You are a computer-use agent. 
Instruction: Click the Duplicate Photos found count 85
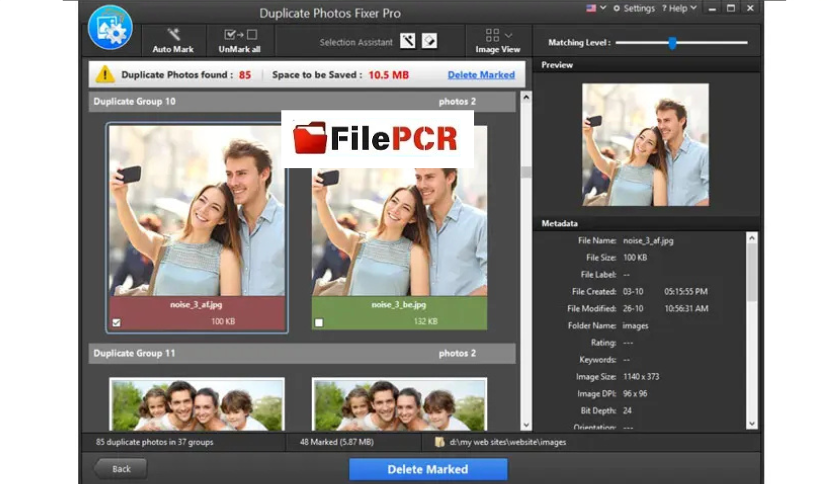point(245,75)
